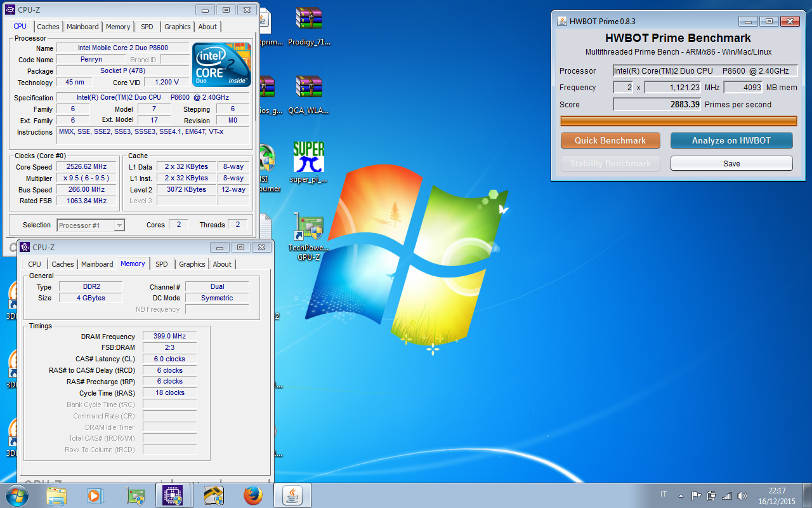Launch the super_pi desktop icon
Viewport: 812px width, 508px height.
pos(309,163)
